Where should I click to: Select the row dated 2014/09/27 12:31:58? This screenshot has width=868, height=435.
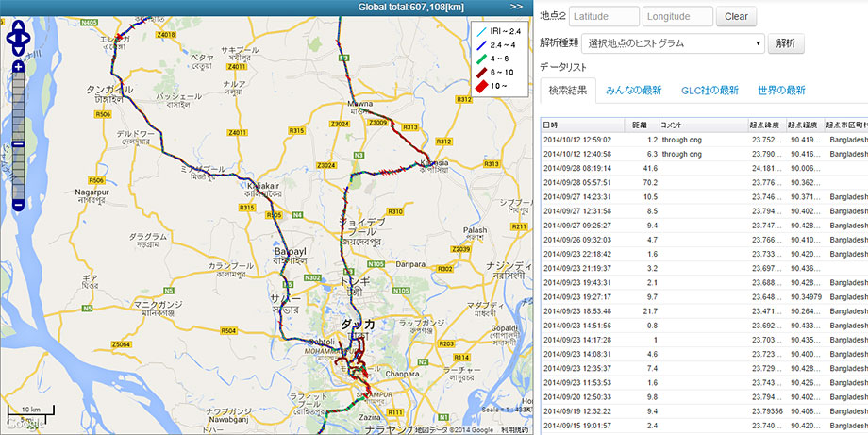(x=705, y=210)
